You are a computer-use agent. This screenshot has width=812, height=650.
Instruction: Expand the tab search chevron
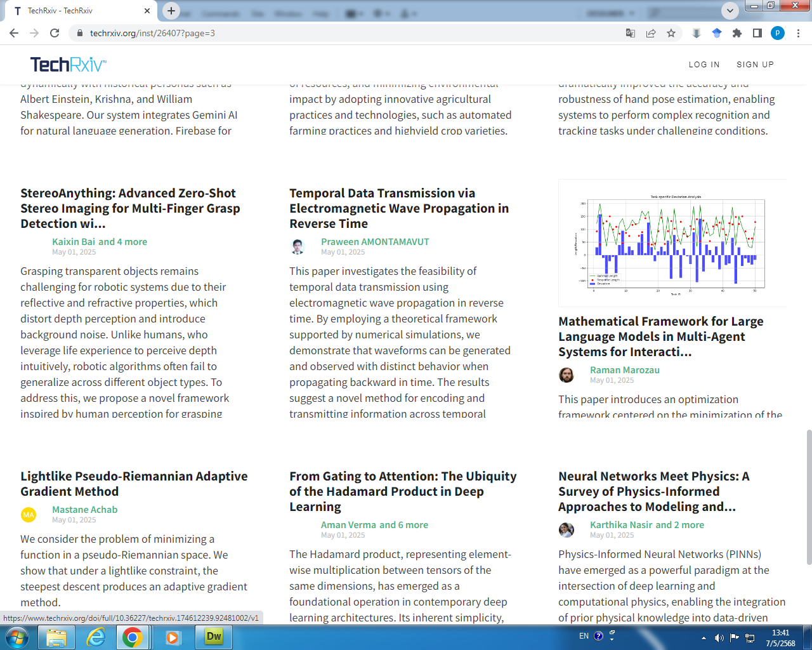pos(730,10)
